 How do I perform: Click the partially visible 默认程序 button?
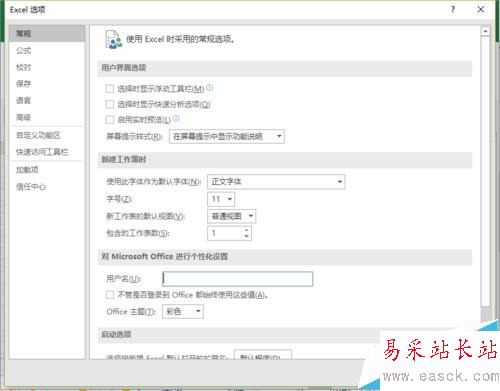[x=263, y=354]
